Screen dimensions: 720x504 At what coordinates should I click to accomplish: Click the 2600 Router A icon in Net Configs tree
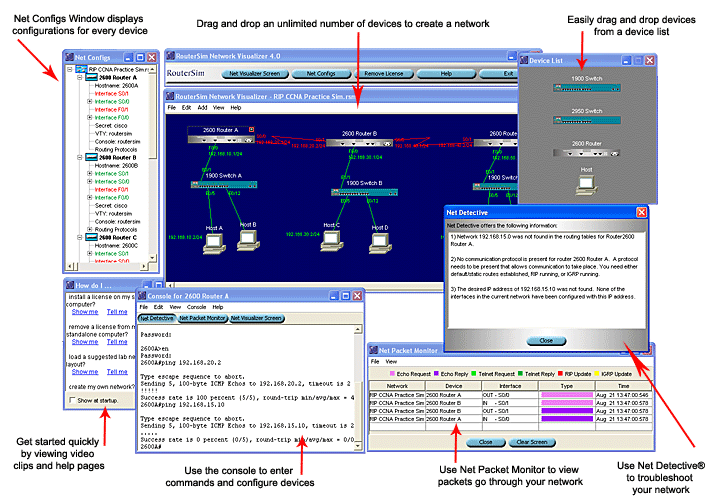[x=91, y=78]
